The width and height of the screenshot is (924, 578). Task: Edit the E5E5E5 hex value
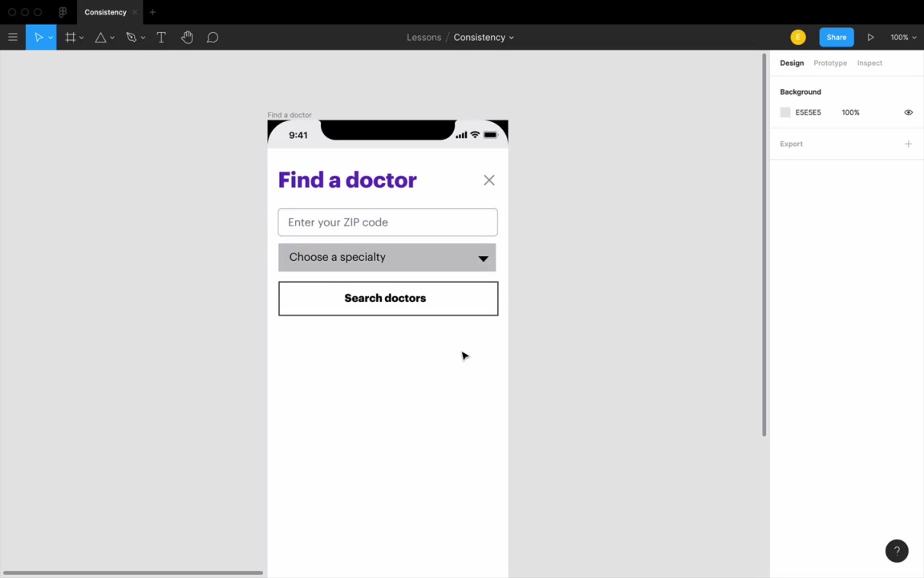pos(808,112)
